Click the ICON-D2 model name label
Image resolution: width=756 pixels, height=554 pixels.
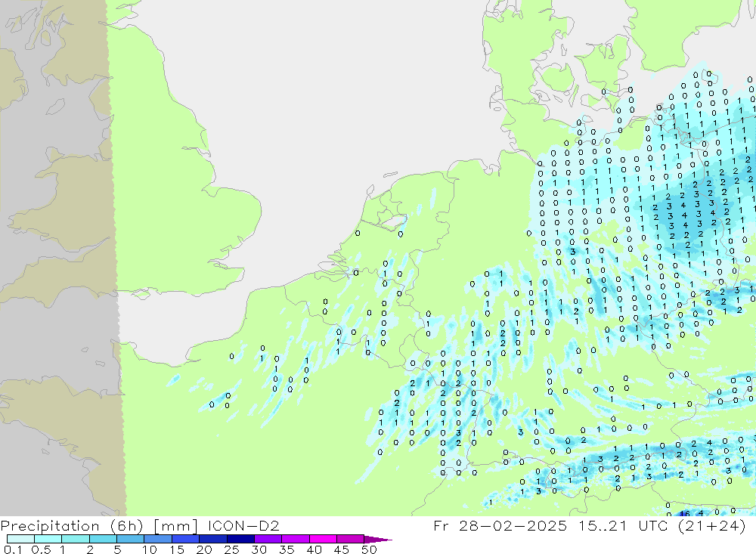[x=243, y=525]
